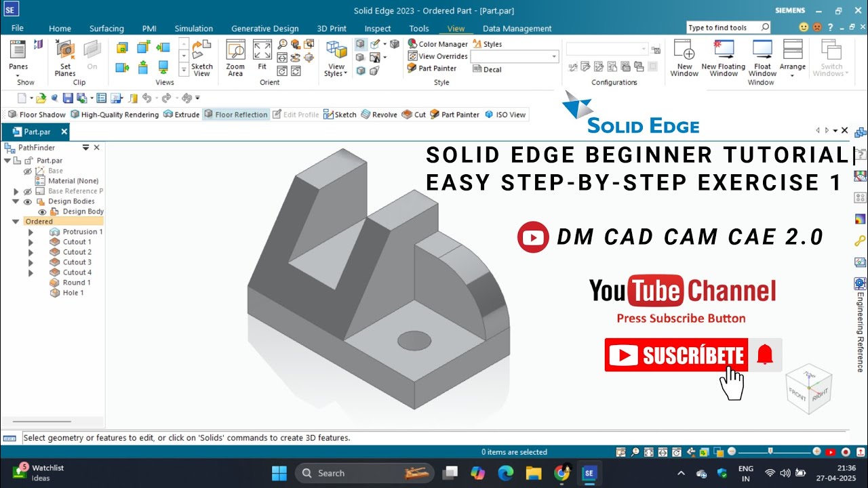Viewport: 868px width, 488px height.
Task: Close the PathFinder panel
Action: (x=96, y=147)
